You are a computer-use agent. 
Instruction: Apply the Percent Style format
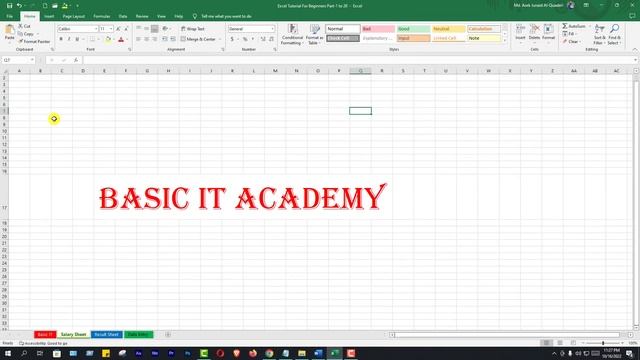(245, 39)
